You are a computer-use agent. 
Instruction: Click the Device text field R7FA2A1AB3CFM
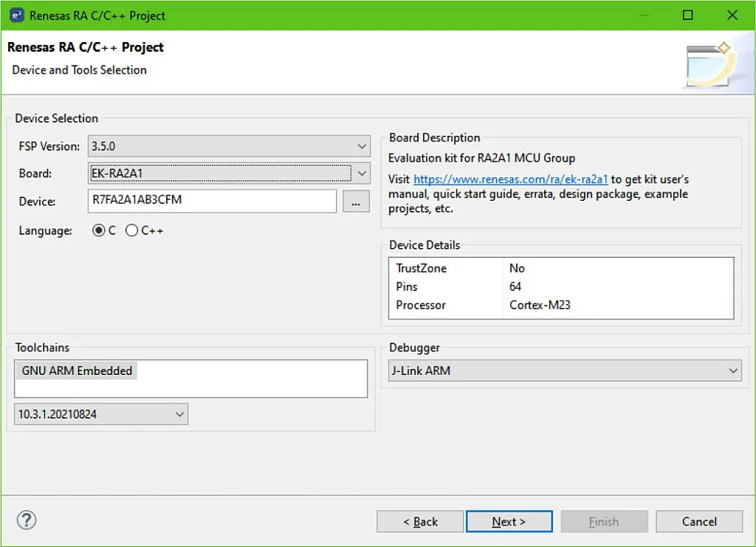[211, 201]
